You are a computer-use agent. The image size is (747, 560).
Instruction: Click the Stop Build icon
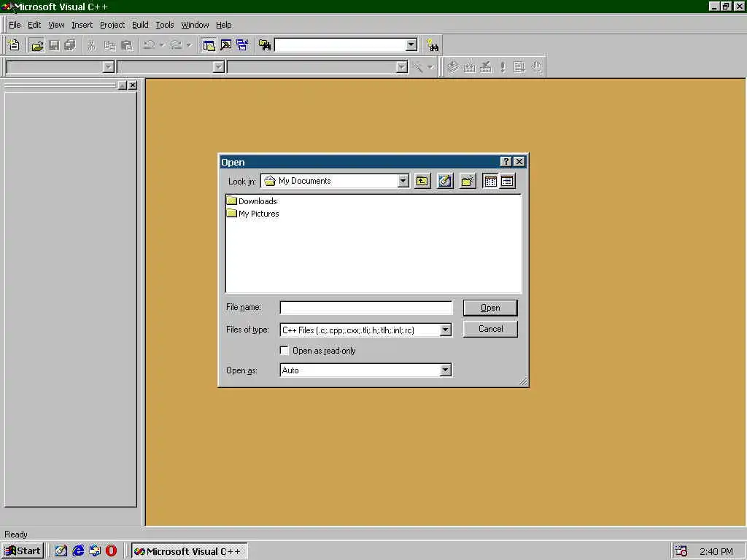point(486,66)
